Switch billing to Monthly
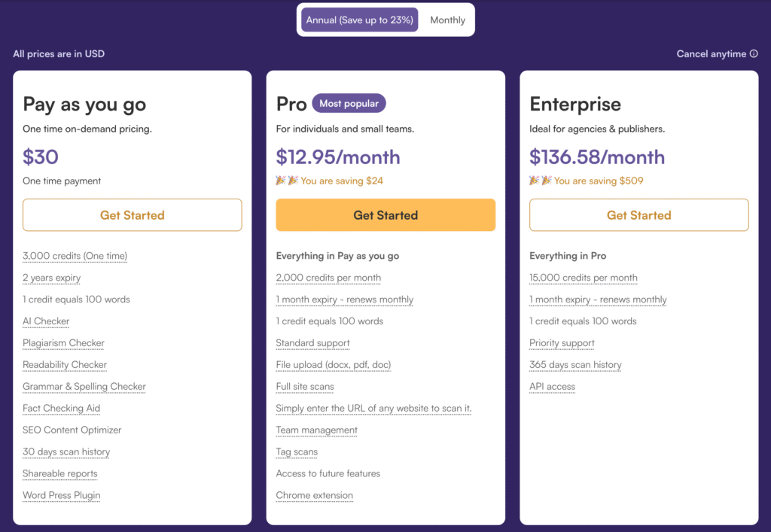 coord(447,20)
